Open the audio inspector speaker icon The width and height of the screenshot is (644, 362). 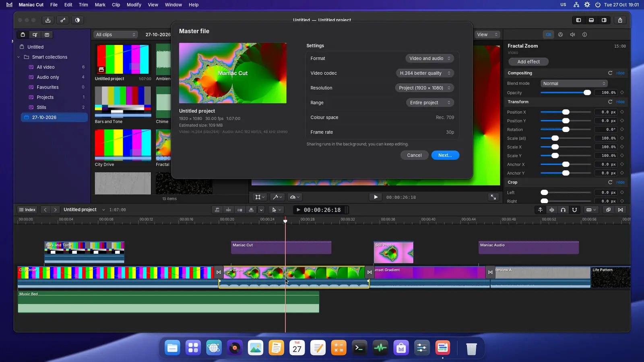(573, 35)
